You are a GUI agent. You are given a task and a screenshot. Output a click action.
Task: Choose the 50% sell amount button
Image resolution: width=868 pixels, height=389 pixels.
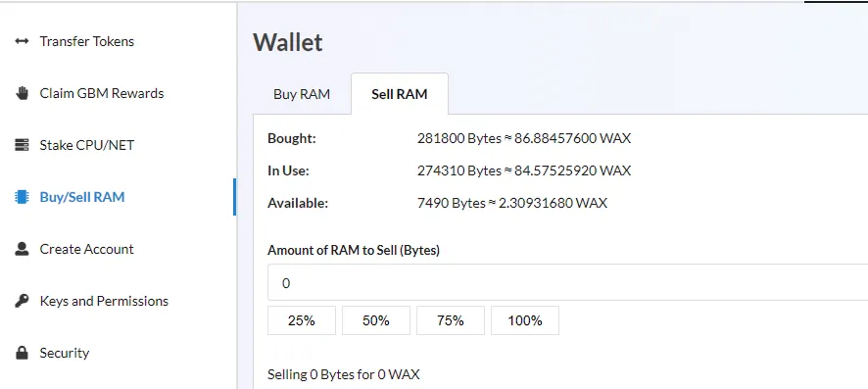[376, 320]
